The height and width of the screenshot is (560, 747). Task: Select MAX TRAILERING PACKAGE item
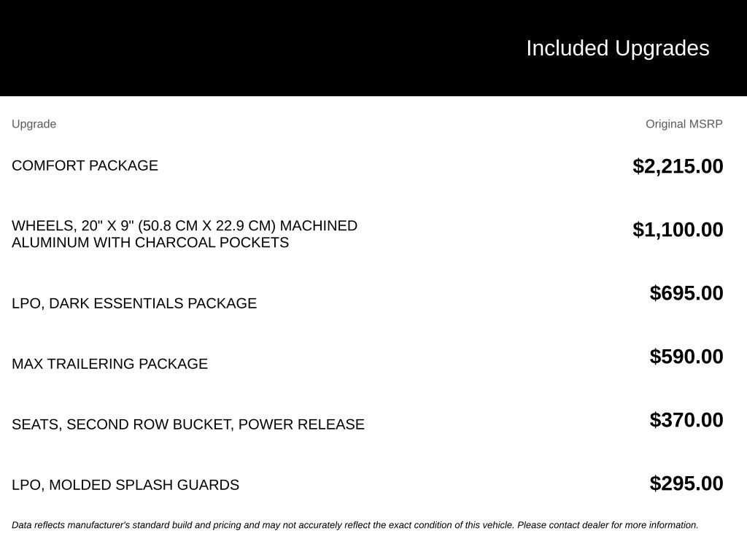point(109,364)
